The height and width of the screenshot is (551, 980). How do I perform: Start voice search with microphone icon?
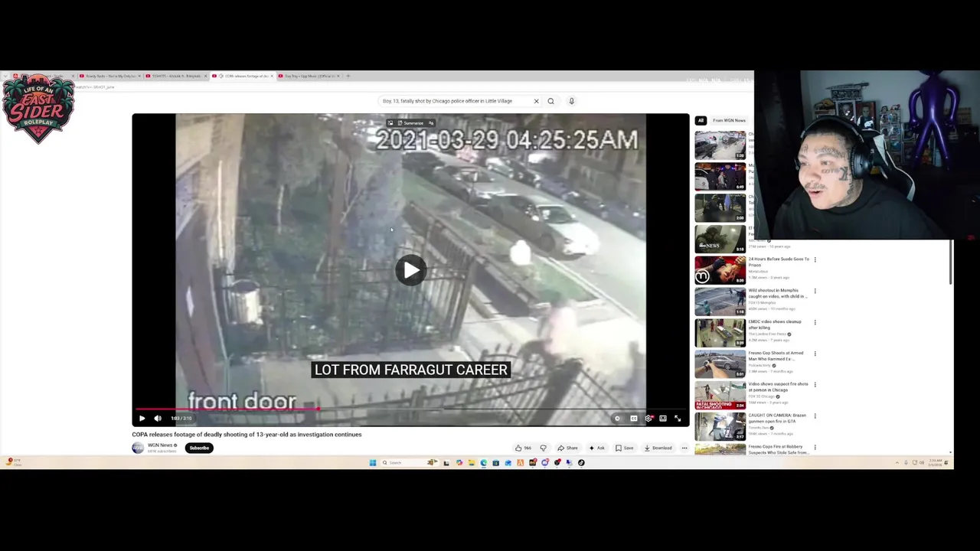571,101
